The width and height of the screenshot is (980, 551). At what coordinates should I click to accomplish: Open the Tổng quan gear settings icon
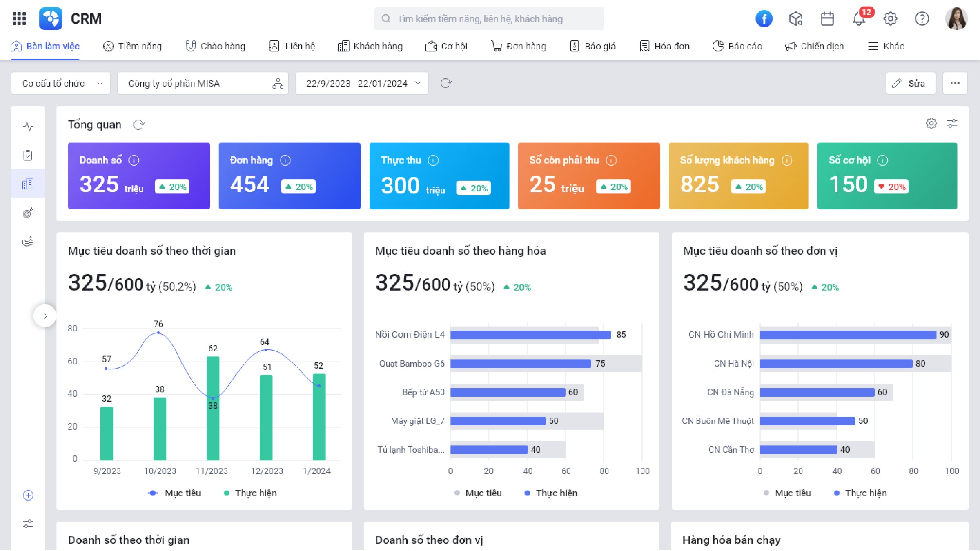(931, 123)
